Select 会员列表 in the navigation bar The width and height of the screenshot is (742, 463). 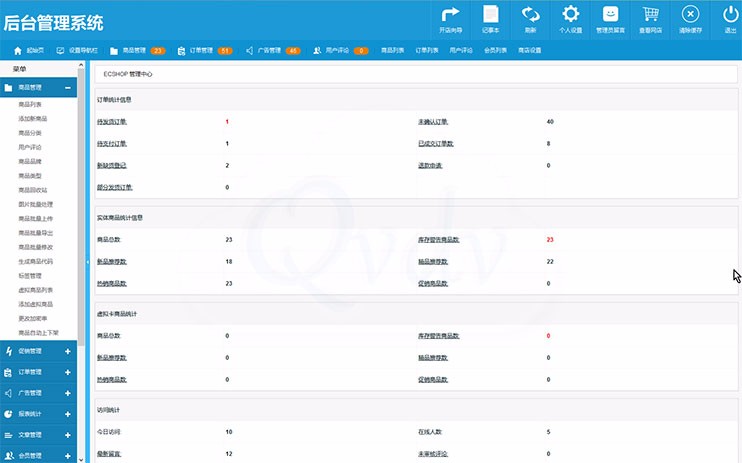[495, 50]
